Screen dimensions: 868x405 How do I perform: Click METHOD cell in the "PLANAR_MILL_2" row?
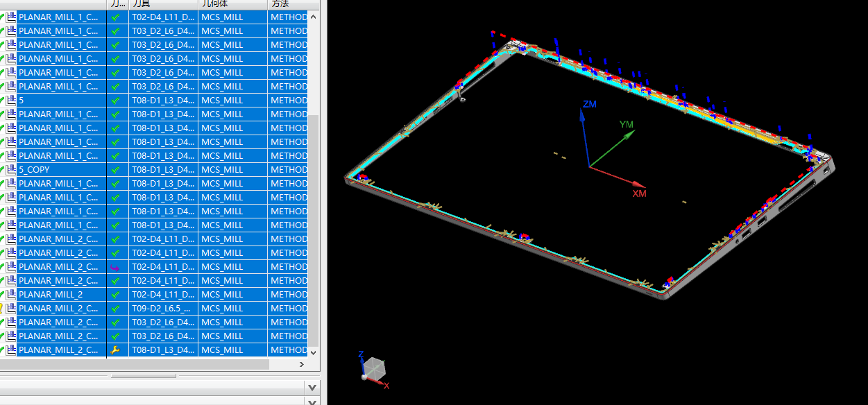point(289,294)
